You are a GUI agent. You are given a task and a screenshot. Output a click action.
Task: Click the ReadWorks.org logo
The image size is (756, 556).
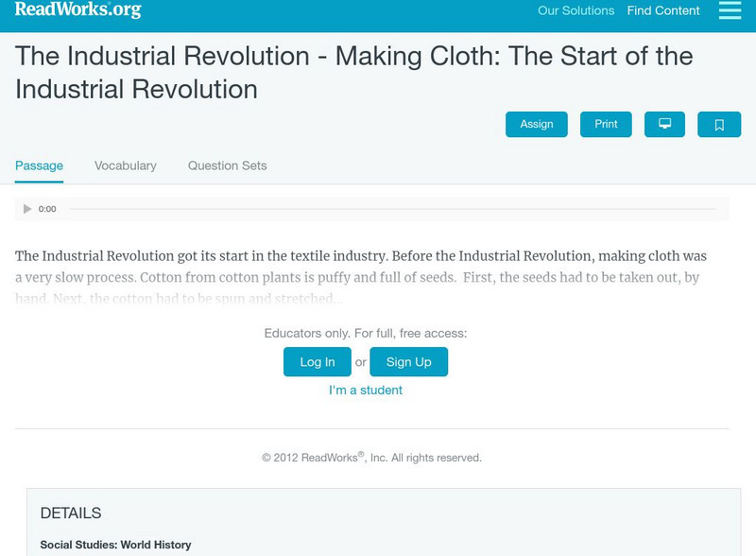pyautogui.click(x=78, y=10)
